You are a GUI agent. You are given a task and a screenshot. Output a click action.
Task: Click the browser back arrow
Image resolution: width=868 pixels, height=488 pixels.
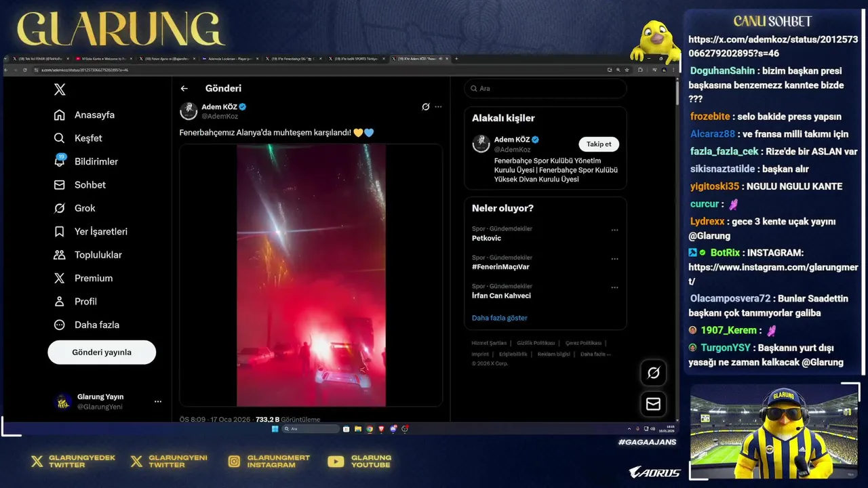tap(7, 70)
